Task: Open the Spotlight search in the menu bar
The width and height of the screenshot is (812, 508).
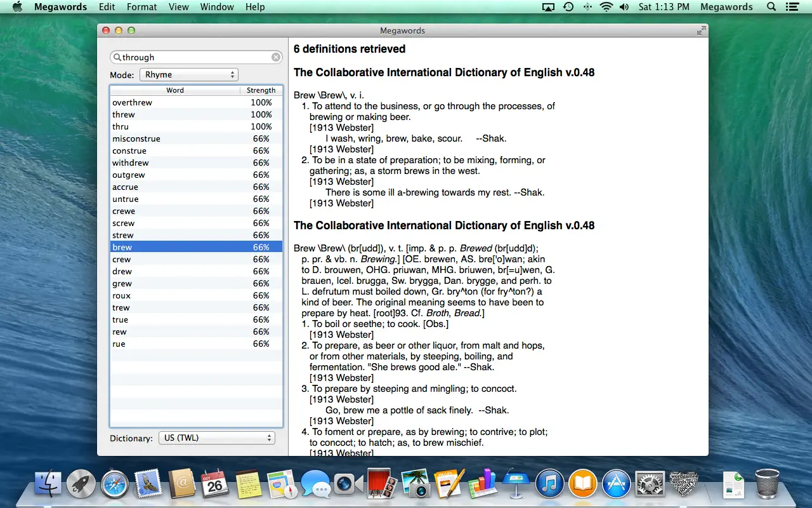Action: (x=771, y=7)
